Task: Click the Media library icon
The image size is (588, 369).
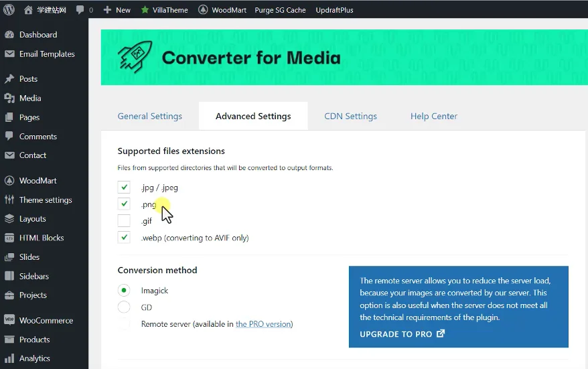Action: click(x=9, y=98)
